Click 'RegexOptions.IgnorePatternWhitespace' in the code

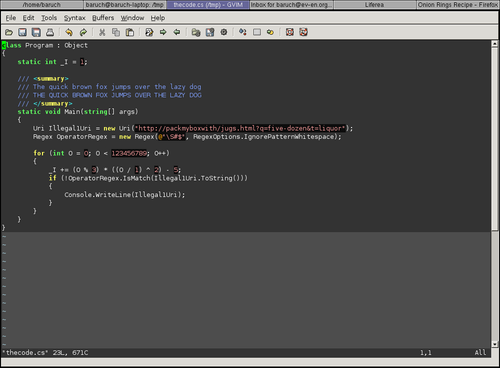tap(263, 137)
